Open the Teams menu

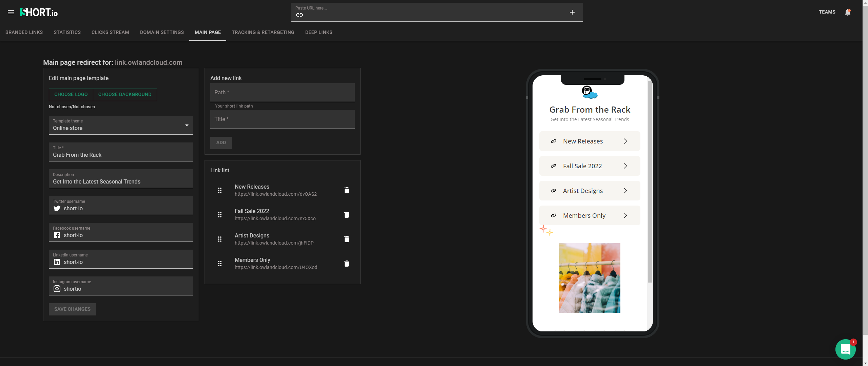tap(827, 12)
